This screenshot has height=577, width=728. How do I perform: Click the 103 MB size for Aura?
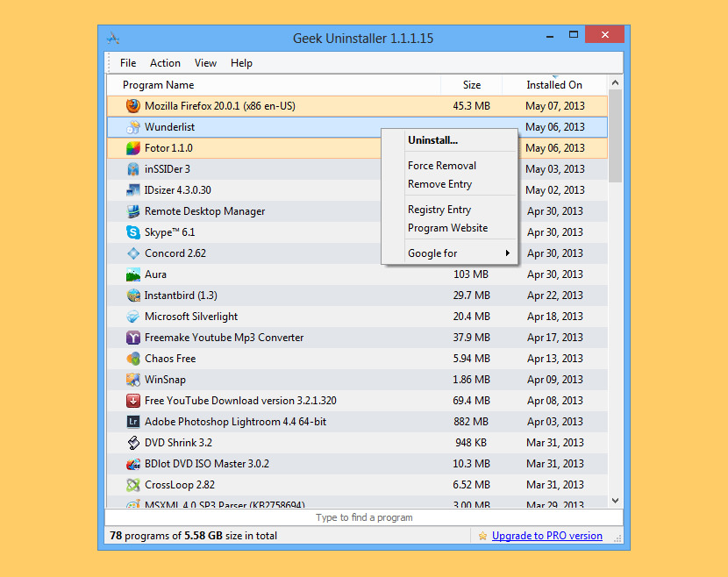coord(471,274)
